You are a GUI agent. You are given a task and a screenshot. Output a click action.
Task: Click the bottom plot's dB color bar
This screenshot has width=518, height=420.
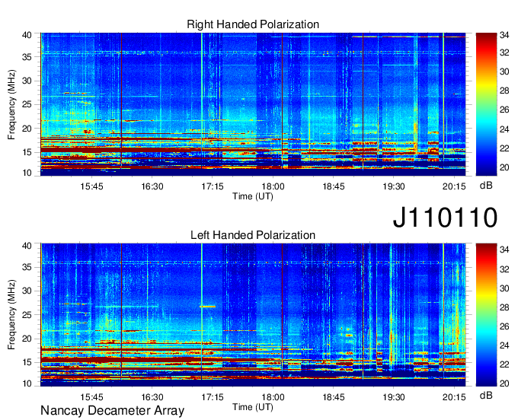tap(486, 315)
